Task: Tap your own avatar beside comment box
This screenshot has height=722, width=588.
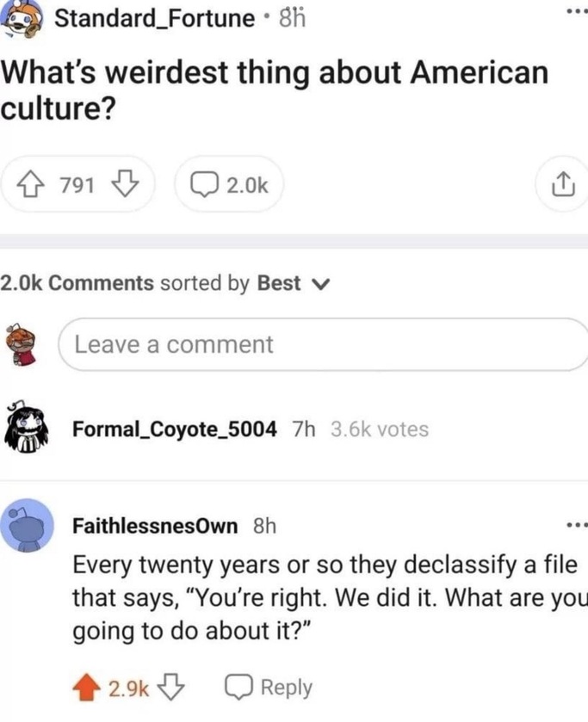Action: 21,345
